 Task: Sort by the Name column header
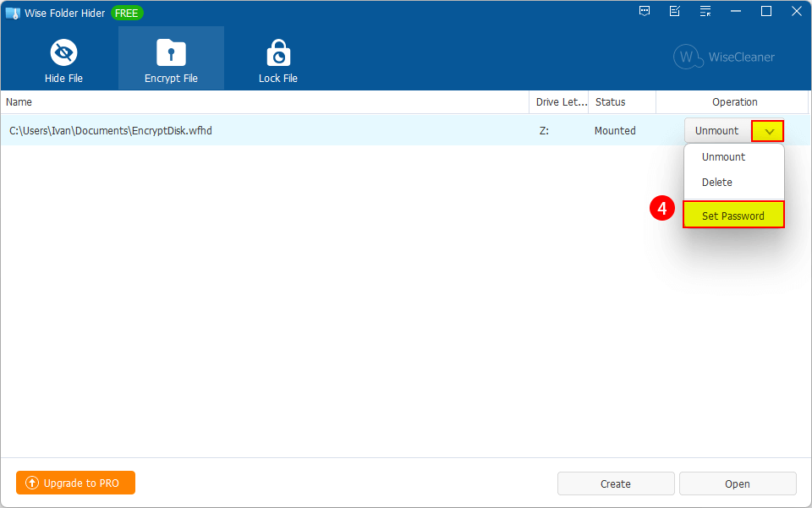click(x=265, y=102)
